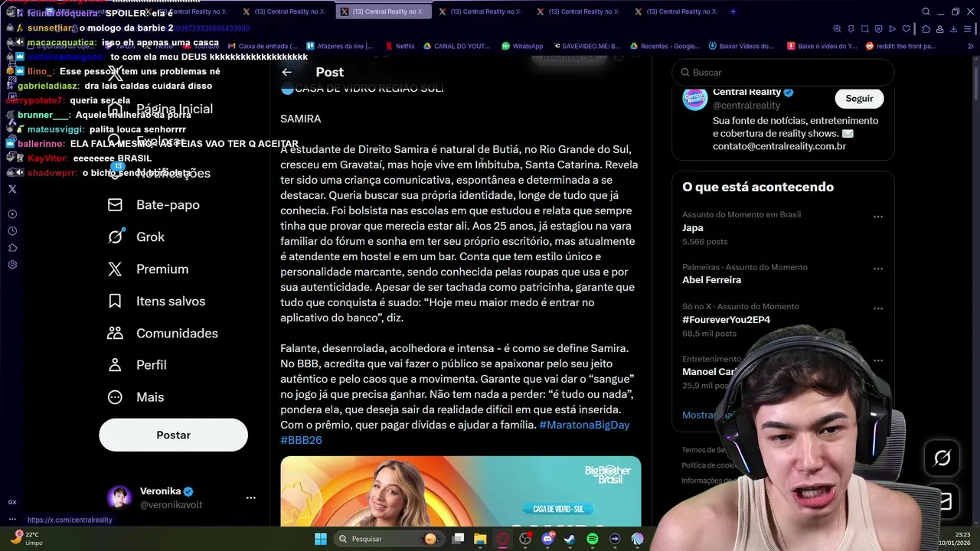The height and width of the screenshot is (551, 980).
Task: Open Itens salvos bookmark icon
Action: click(x=115, y=302)
